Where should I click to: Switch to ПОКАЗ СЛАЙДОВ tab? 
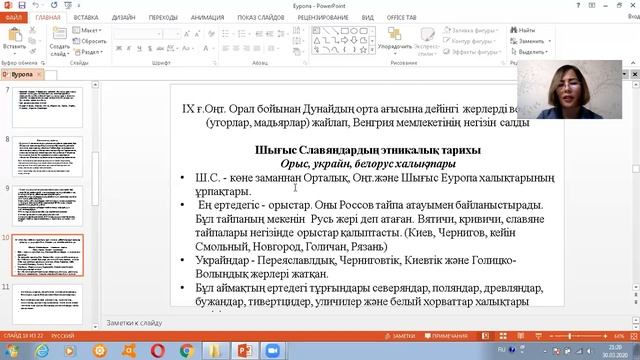261,18
